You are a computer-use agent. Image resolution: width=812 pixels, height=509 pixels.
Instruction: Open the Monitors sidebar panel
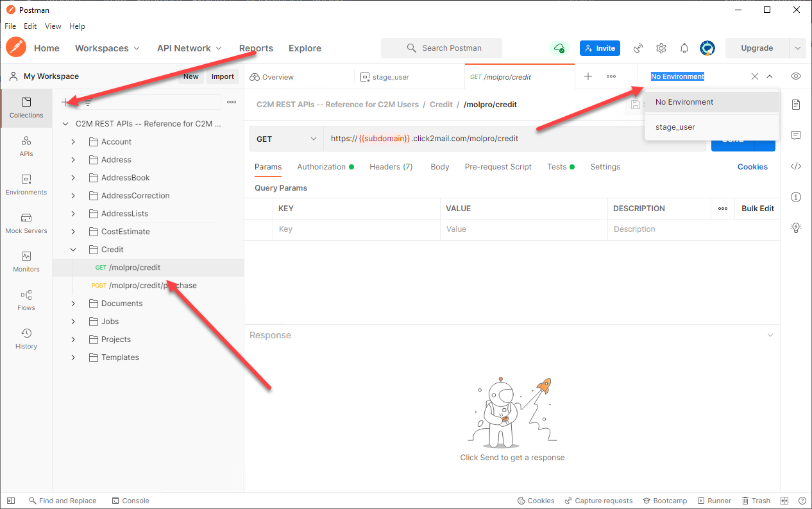(26, 262)
